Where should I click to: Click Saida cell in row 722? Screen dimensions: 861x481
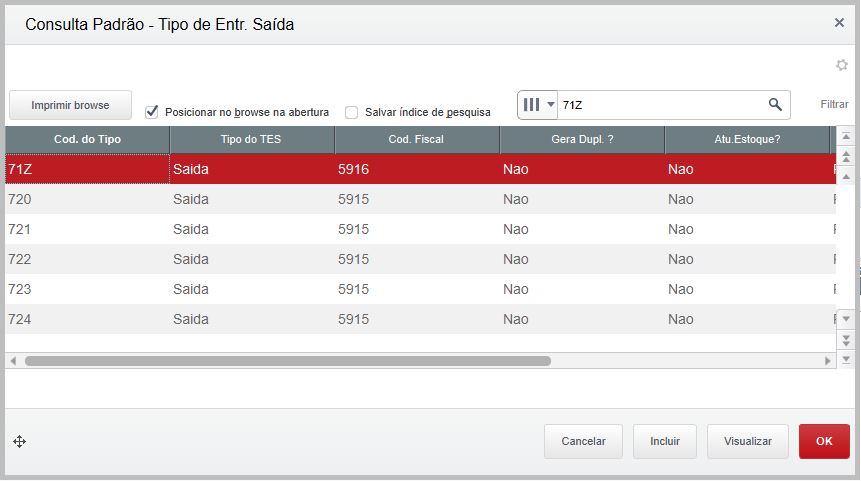tap(252, 259)
